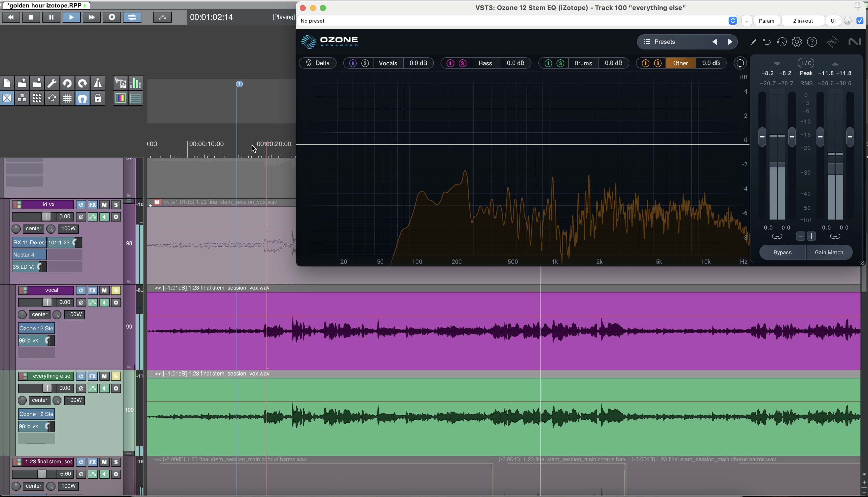Image resolution: width=868 pixels, height=497 pixels.
Task: Select the Vocals stem tab in Ozone
Action: pos(388,63)
